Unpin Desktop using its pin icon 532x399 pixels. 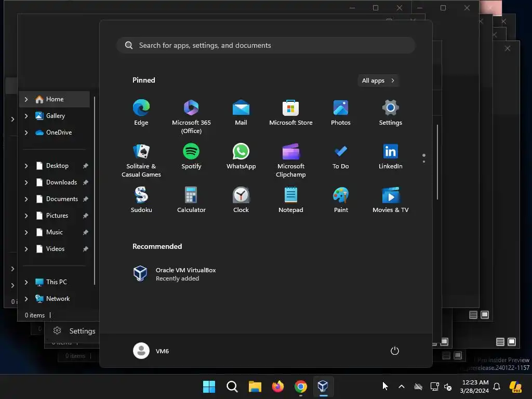pos(86,166)
